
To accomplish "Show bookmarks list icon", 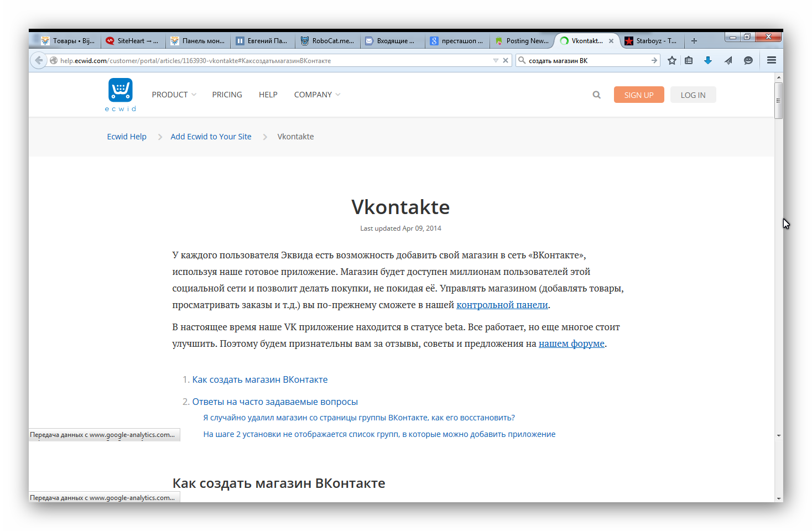I will pos(689,60).
